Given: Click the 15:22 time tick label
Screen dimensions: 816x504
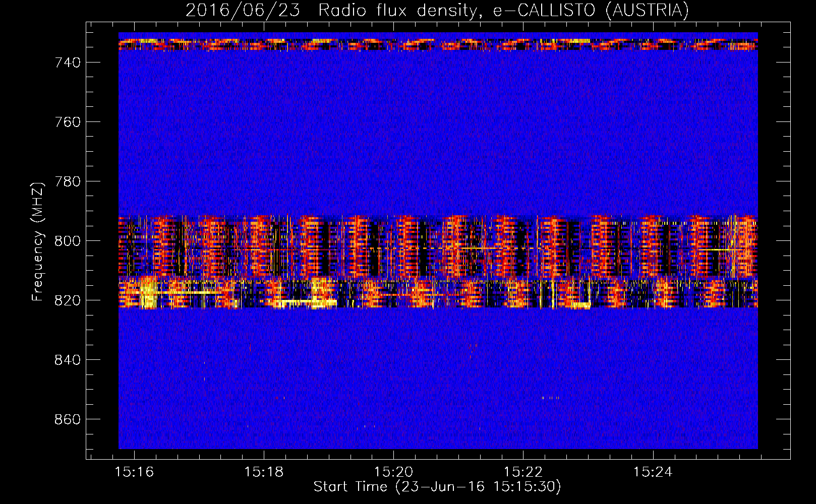Looking at the screenshot, I should (x=523, y=472).
